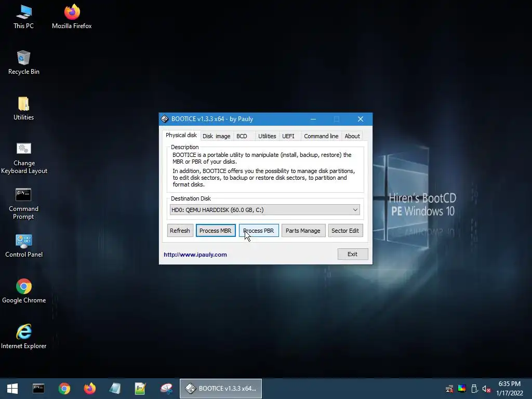Screen dimensions: 532x399
Task: Click the colorful display tray icon
Action: click(462, 389)
